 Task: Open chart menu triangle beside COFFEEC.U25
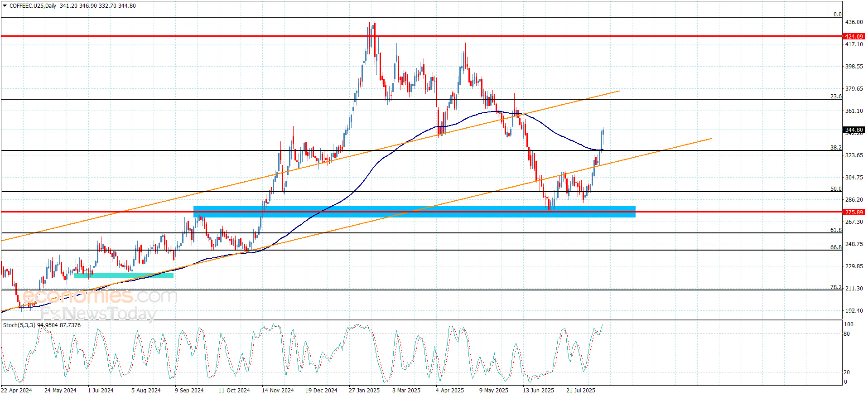coord(5,6)
